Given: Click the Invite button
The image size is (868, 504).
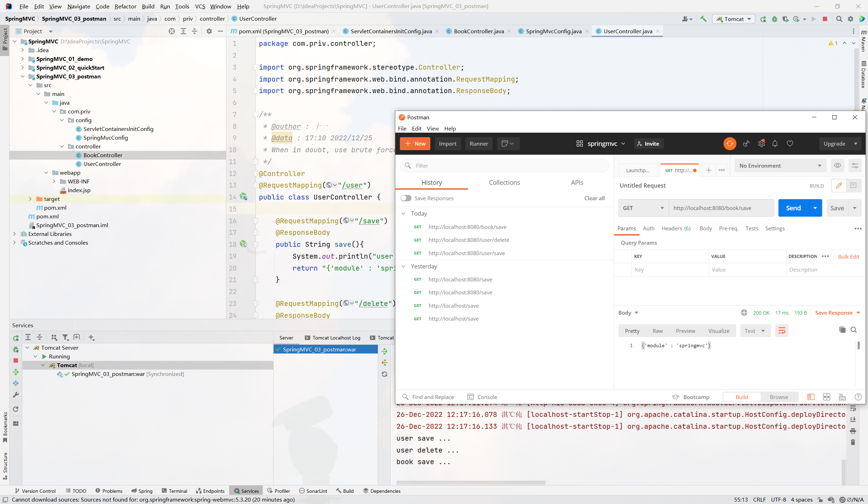Looking at the screenshot, I should (x=648, y=143).
